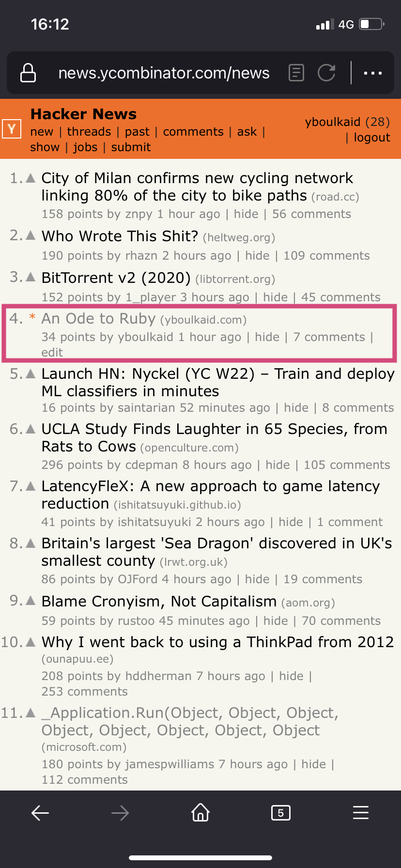The height and width of the screenshot is (868, 401).
Task: Open the three-dot browser menu
Action: pyautogui.click(x=372, y=73)
